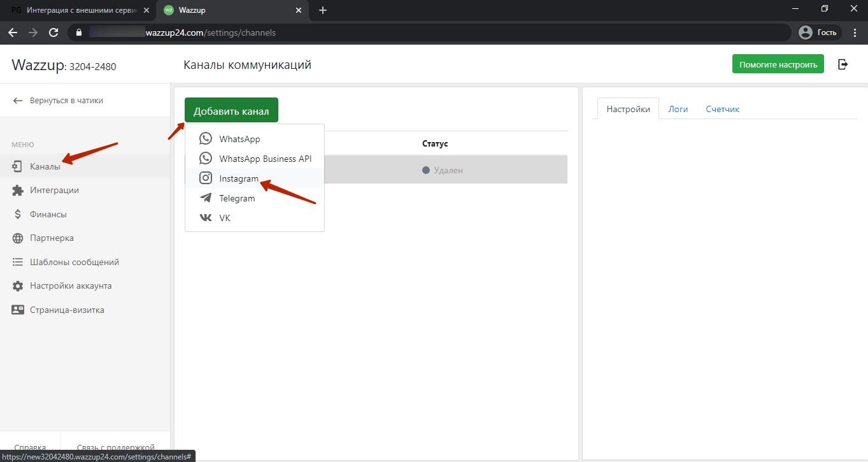This screenshot has width=868, height=462.
Task: Click the Каналы sidebar icon
Action: pos(18,166)
